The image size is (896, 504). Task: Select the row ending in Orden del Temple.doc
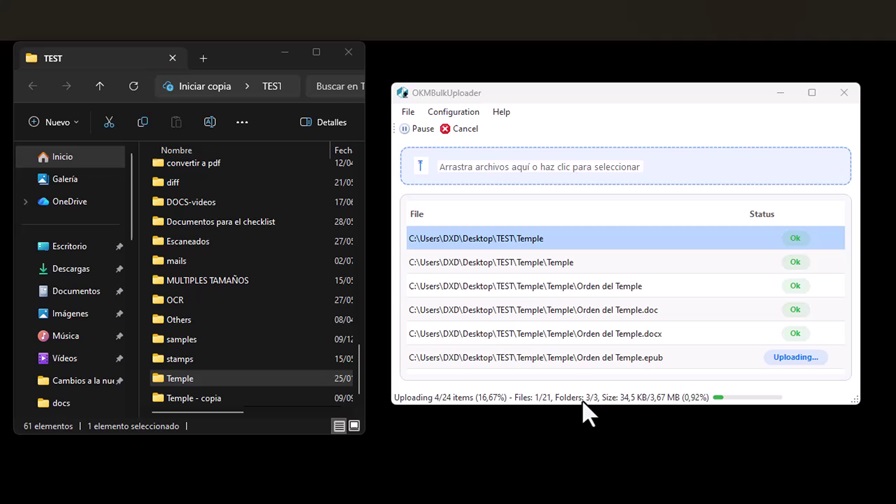point(626,310)
